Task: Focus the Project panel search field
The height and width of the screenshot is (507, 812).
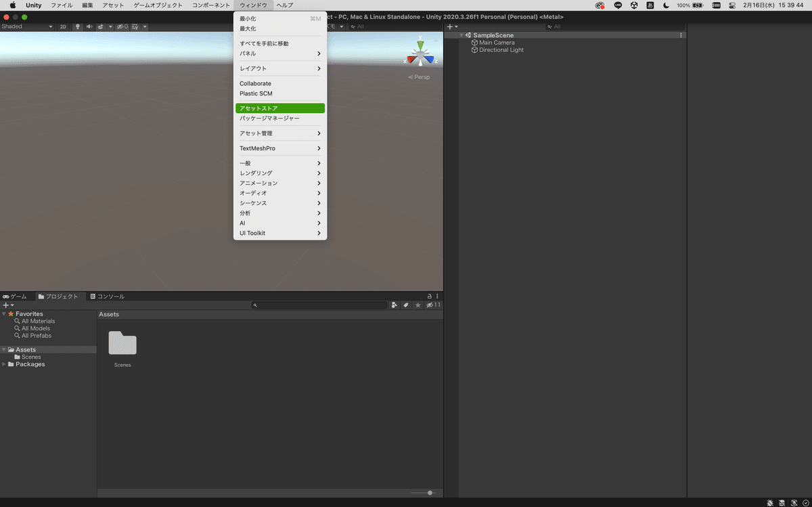Action: [x=319, y=305]
